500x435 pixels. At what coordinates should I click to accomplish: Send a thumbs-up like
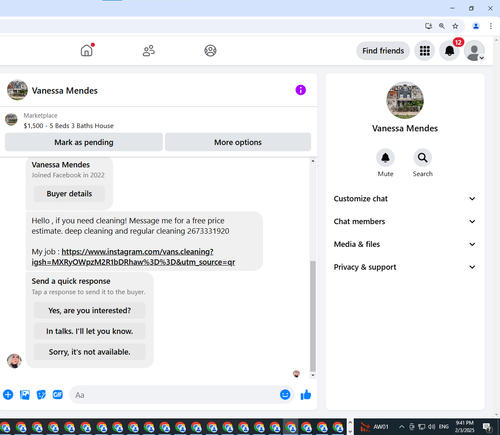306,395
